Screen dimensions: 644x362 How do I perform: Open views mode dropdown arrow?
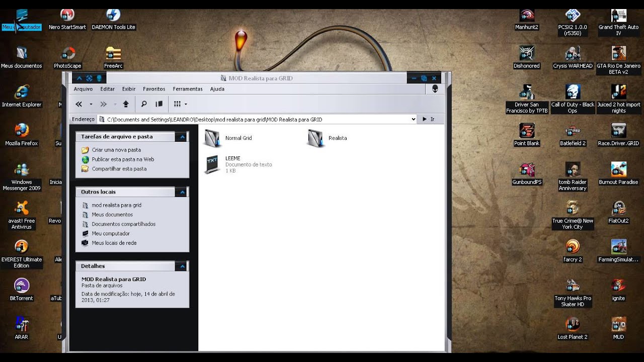[x=186, y=104]
